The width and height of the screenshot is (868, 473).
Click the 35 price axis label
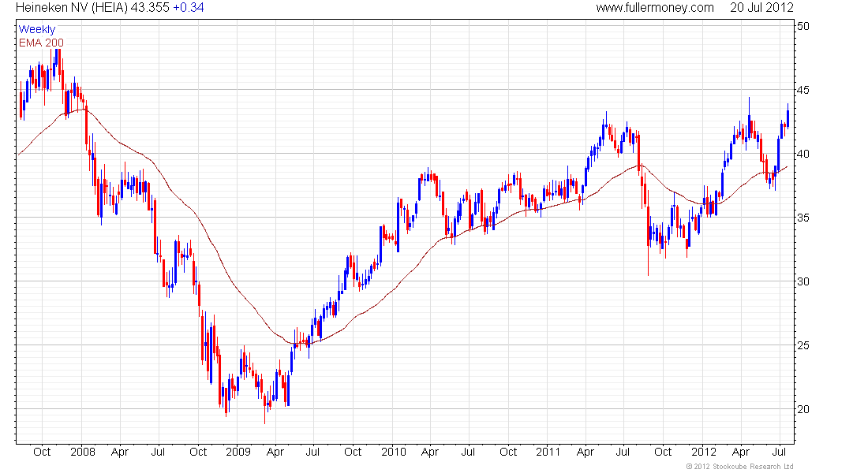[x=803, y=218]
